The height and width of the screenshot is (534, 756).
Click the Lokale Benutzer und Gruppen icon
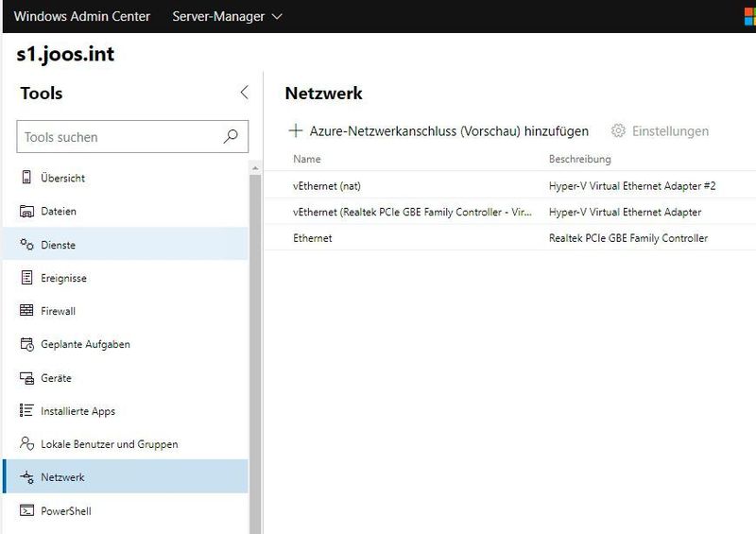pyautogui.click(x=26, y=443)
